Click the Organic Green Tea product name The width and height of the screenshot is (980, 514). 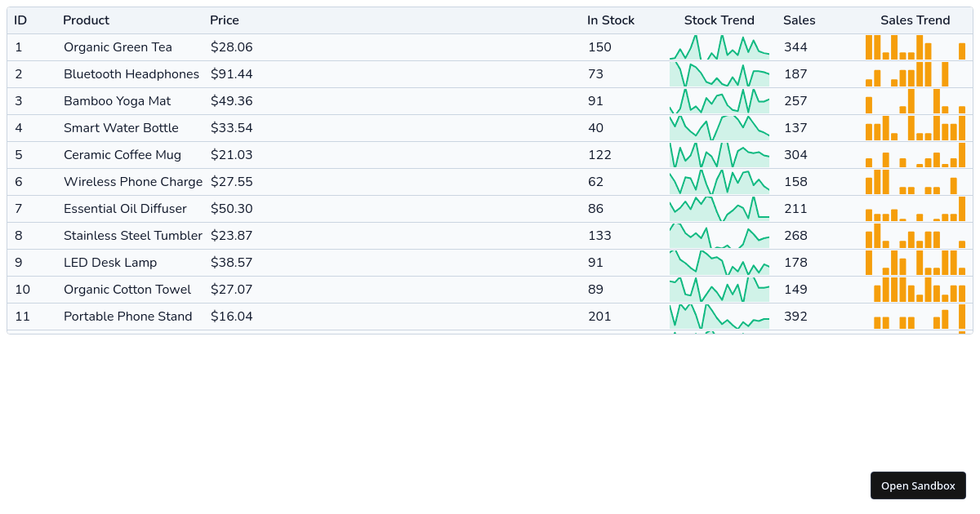[118, 47]
